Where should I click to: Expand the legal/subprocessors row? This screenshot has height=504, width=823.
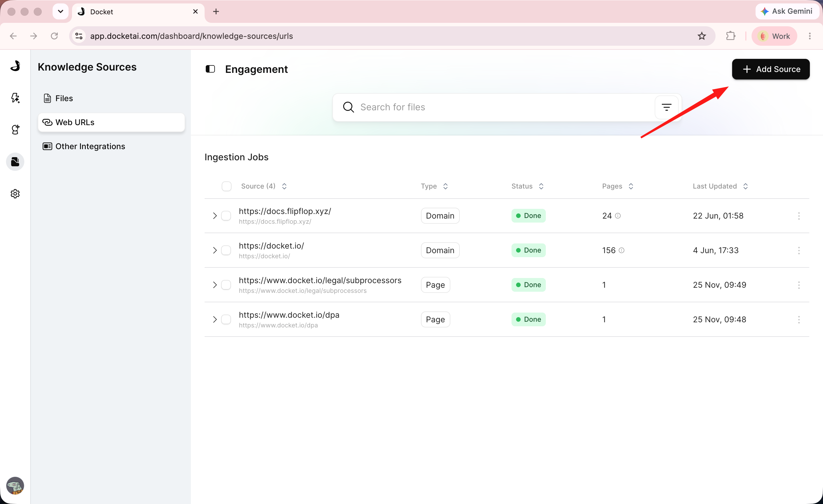[x=214, y=285]
